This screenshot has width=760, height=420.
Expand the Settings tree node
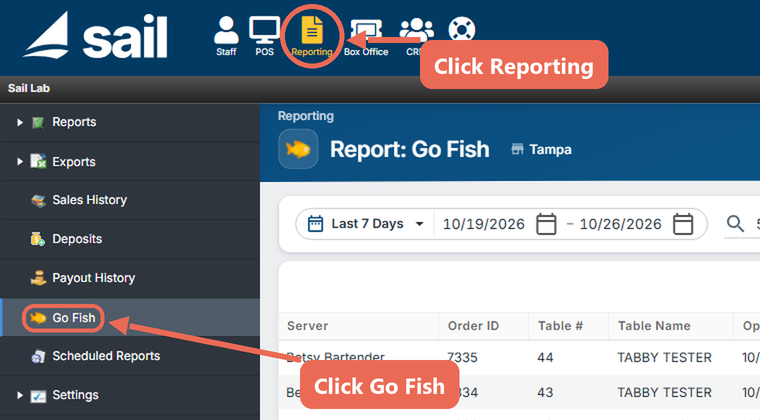click(20, 395)
